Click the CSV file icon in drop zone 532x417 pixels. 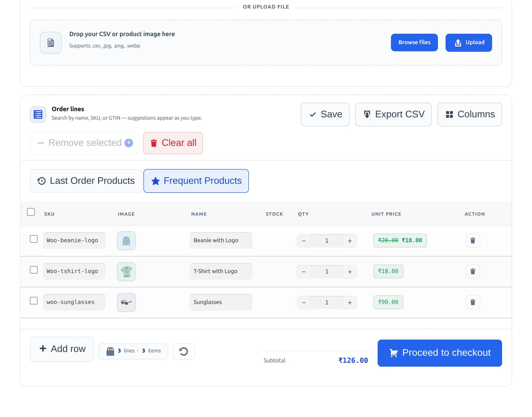51,43
